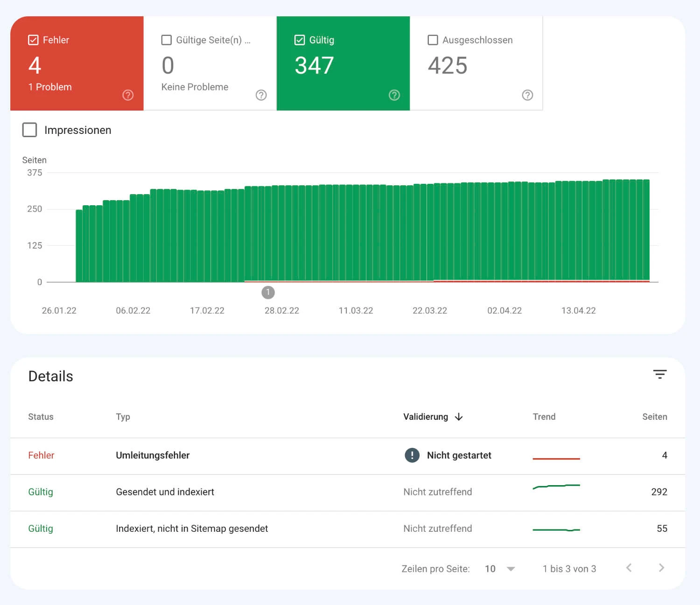Open help tooltip on the Fehler card
The height and width of the screenshot is (605, 700).
127,95
